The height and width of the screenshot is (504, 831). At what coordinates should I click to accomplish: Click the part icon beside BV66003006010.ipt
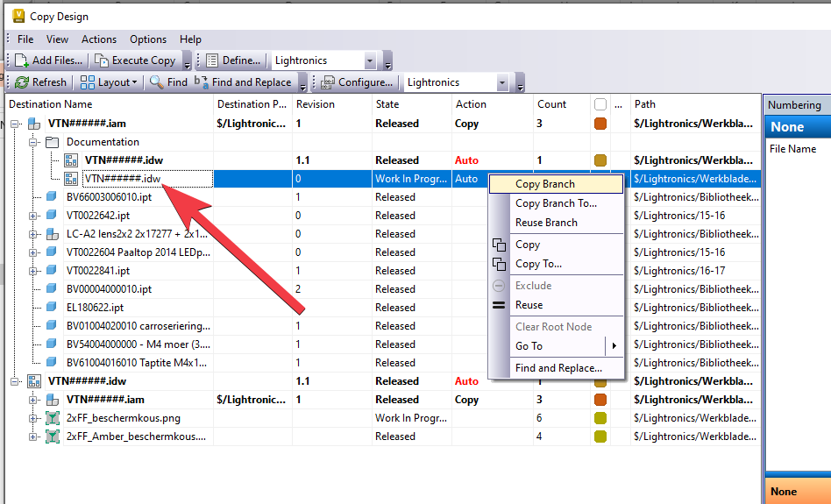point(52,196)
